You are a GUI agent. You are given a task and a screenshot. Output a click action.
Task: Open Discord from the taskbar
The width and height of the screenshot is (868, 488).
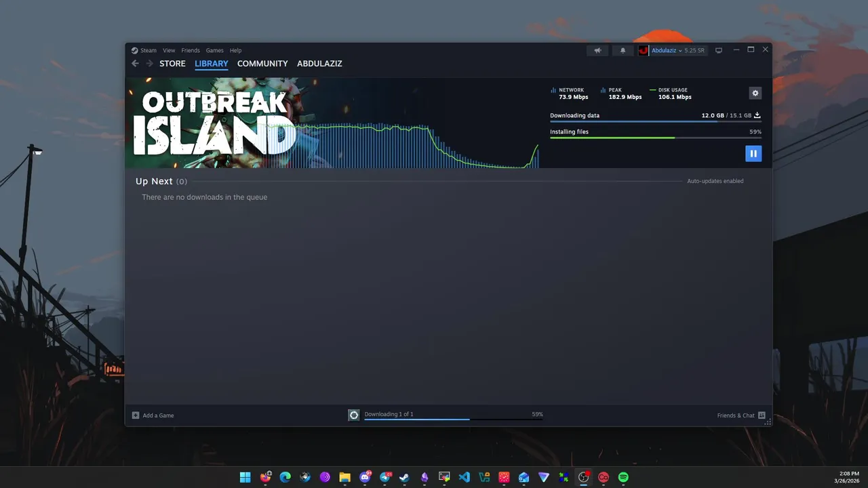click(x=365, y=477)
